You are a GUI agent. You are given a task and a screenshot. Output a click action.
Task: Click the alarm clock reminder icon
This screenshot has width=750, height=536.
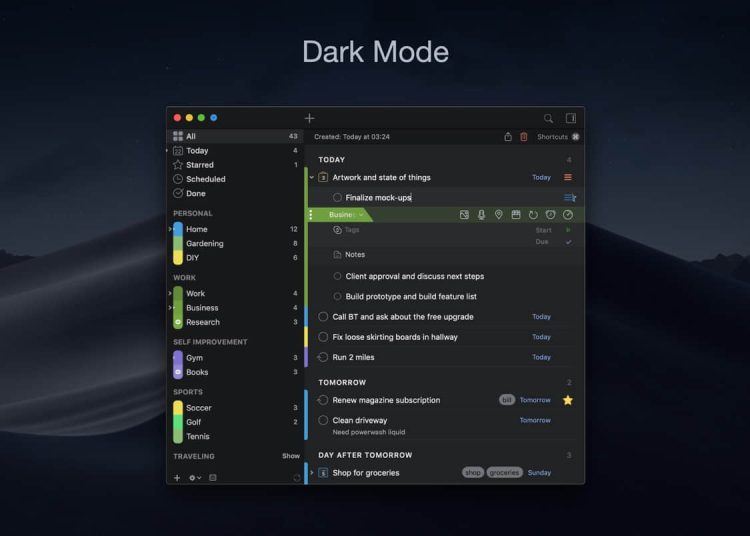coord(550,215)
